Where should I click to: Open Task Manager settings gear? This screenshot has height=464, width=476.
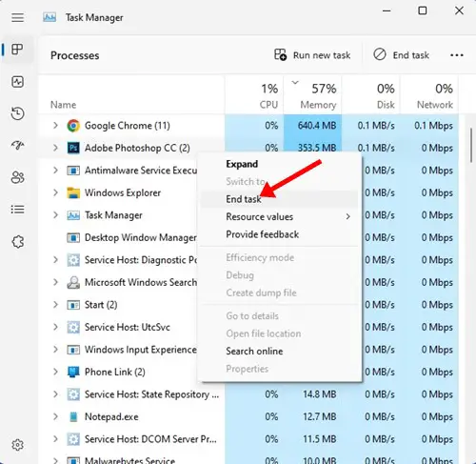point(17,445)
